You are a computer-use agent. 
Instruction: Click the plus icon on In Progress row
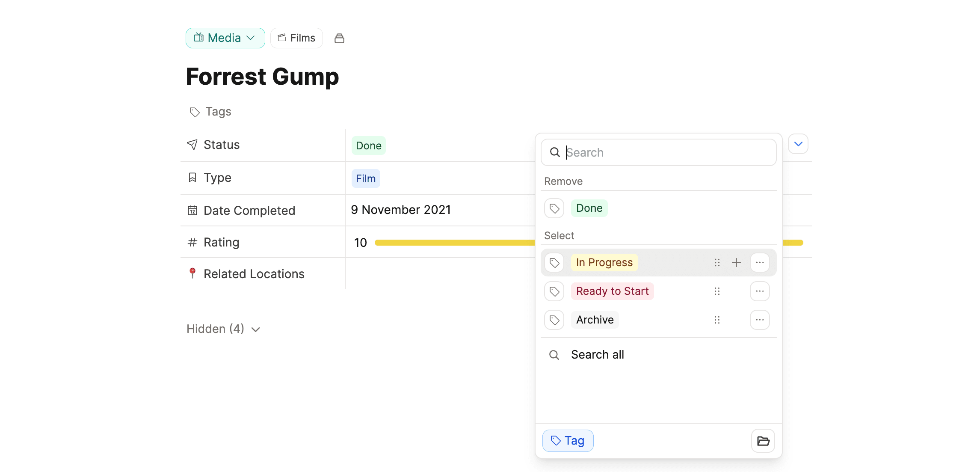(x=736, y=262)
